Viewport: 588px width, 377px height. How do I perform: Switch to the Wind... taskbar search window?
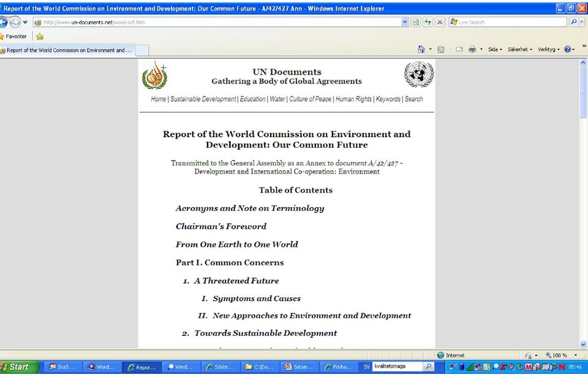180,367
